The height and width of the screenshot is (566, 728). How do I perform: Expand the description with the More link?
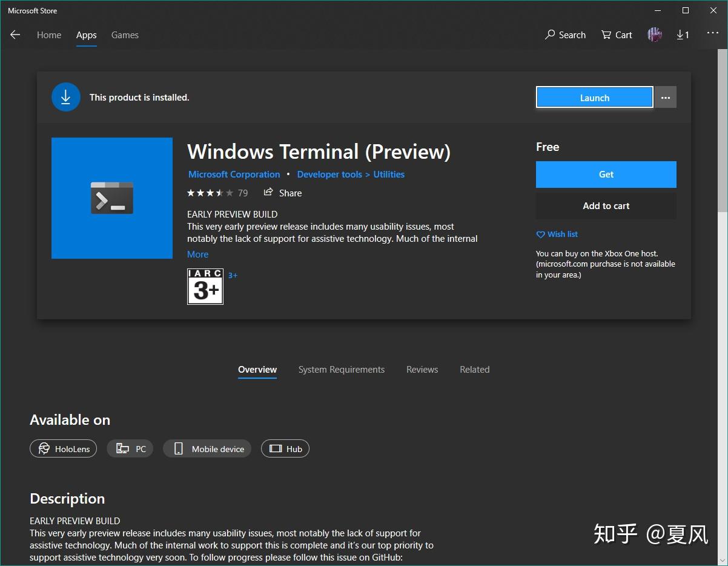(197, 254)
